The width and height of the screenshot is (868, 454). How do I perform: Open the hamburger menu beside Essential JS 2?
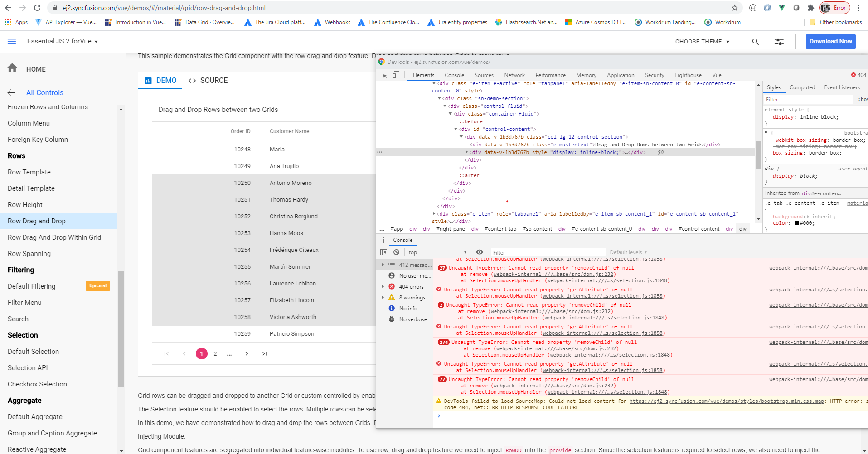coord(12,41)
